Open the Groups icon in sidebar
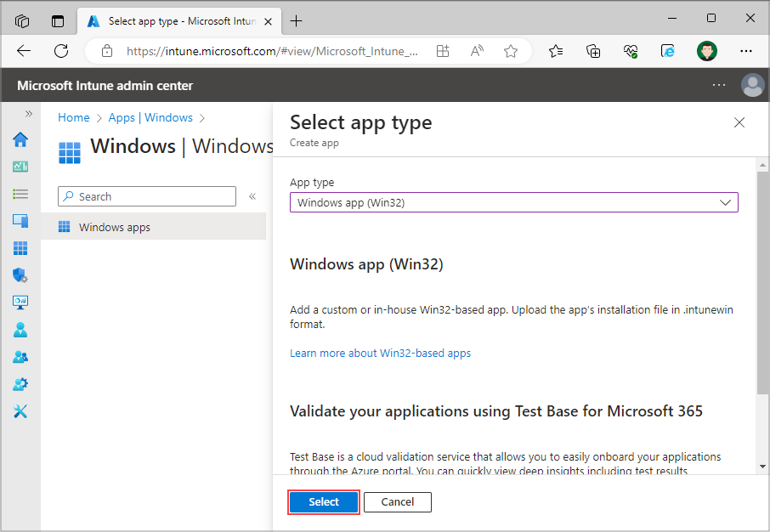The image size is (770, 532). (20, 357)
